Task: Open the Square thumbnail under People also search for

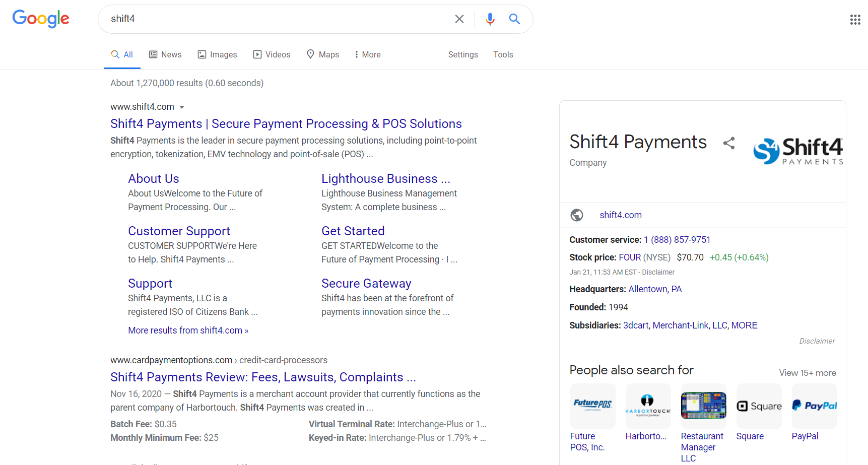Action: (759, 406)
